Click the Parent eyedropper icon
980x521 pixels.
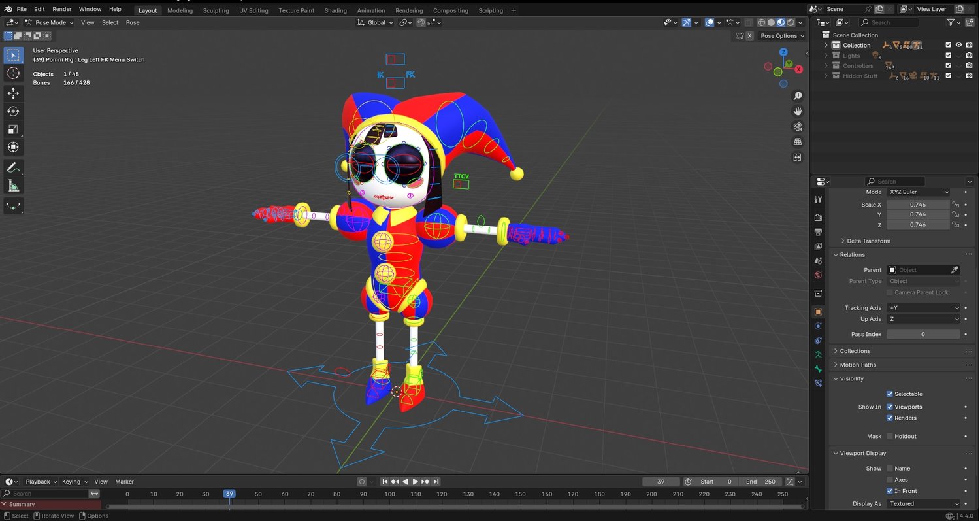click(x=955, y=270)
